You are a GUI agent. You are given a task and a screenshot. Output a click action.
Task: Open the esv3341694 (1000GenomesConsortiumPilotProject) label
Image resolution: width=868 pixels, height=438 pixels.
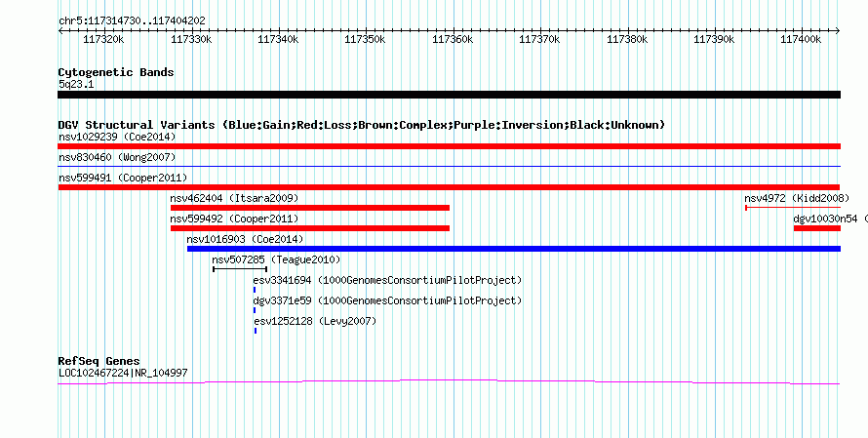click(387, 280)
